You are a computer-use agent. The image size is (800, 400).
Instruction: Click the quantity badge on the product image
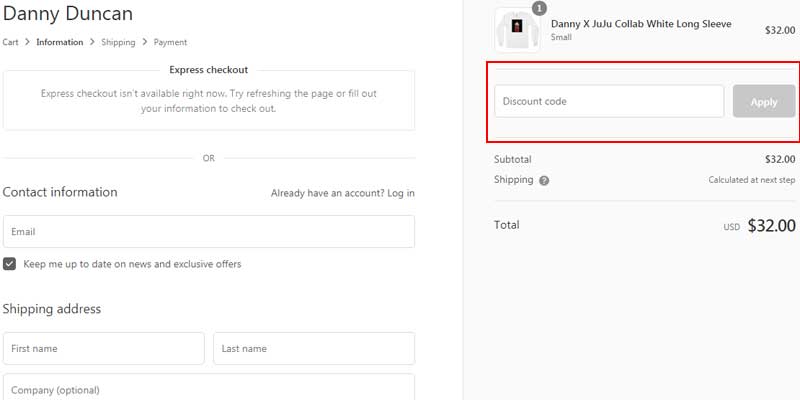click(x=539, y=9)
